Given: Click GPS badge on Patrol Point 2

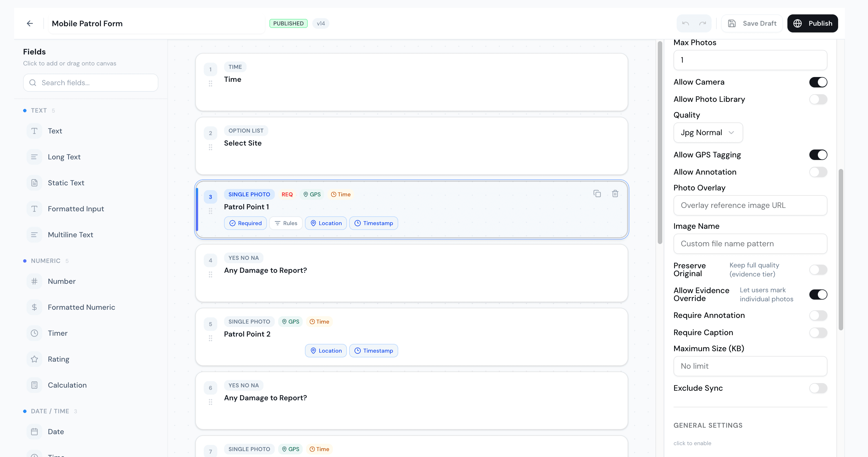Looking at the screenshot, I should [x=291, y=321].
